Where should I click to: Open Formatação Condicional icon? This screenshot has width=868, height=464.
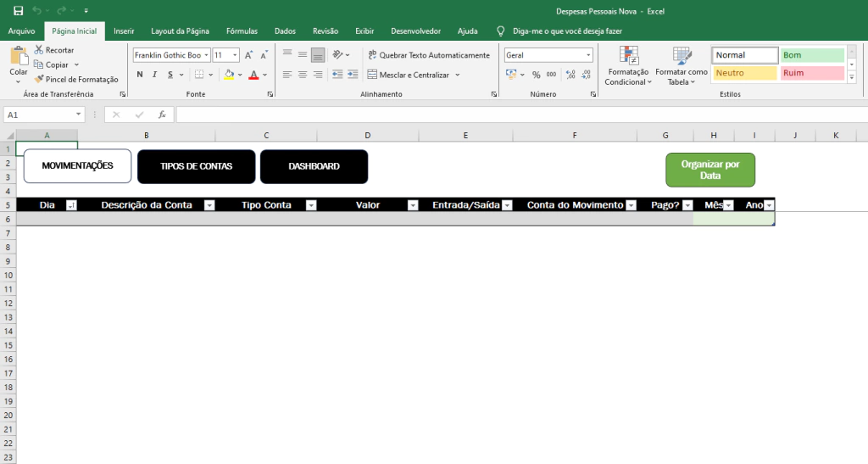point(628,57)
